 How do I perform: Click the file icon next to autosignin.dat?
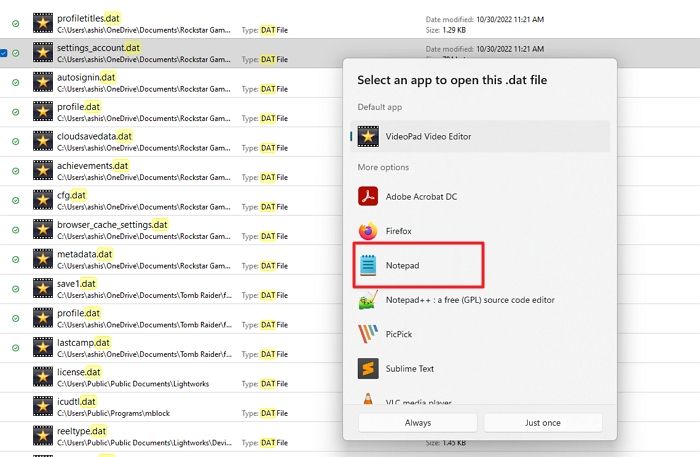(x=43, y=82)
